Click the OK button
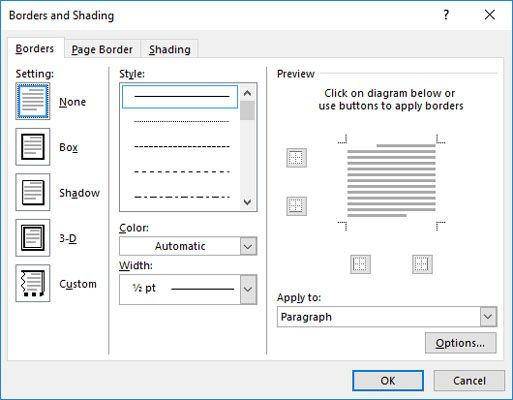The height and width of the screenshot is (400, 513). pos(388,380)
